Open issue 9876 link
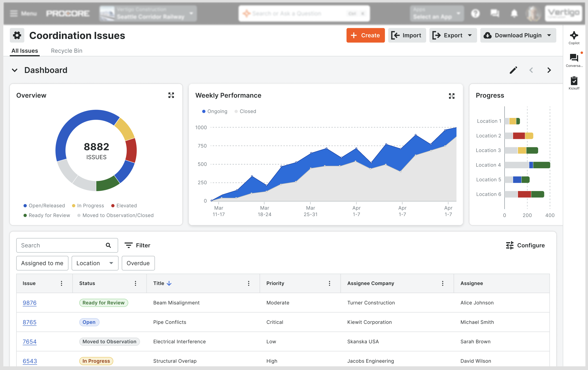This screenshot has height=370, width=588. coord(30,303)
